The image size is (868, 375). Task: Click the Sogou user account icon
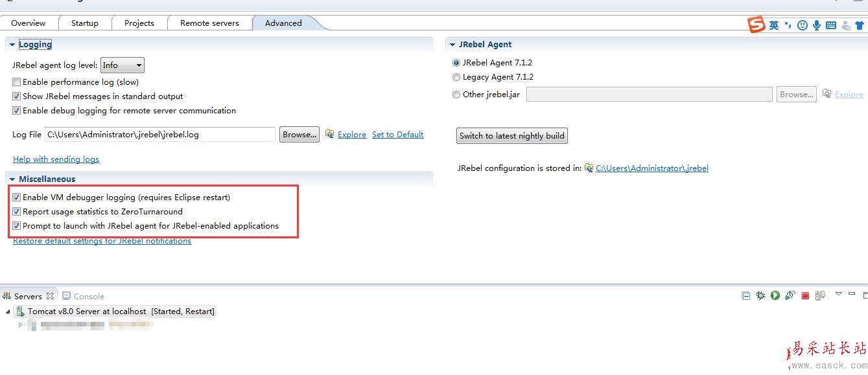(846, 25)
